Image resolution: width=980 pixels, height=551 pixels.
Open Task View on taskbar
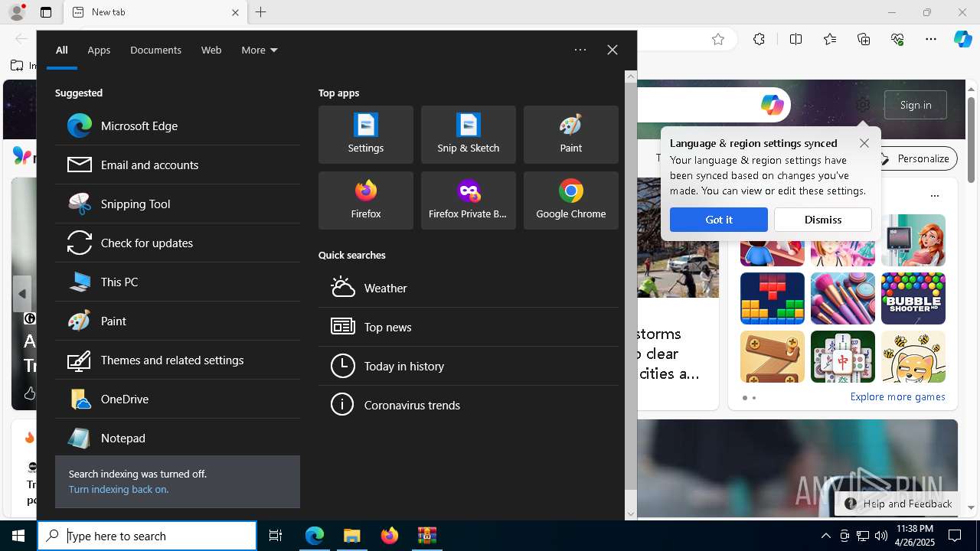point(276,536)
